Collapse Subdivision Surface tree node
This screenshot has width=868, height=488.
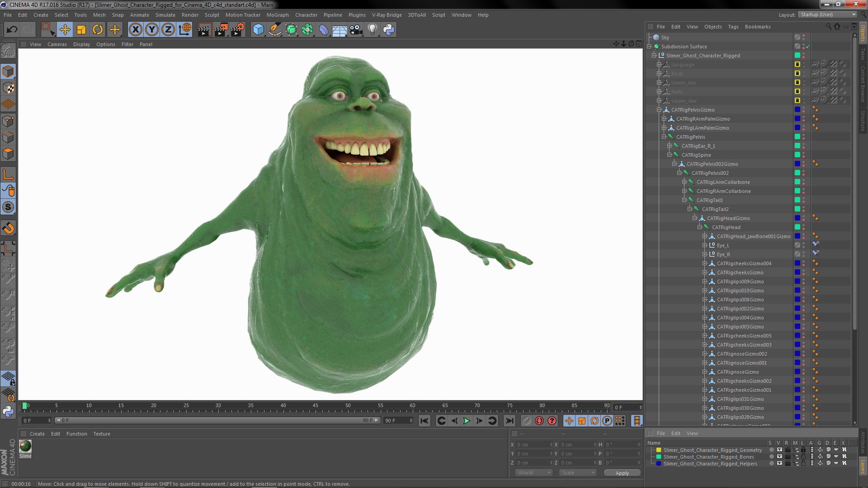click(649, 47)
